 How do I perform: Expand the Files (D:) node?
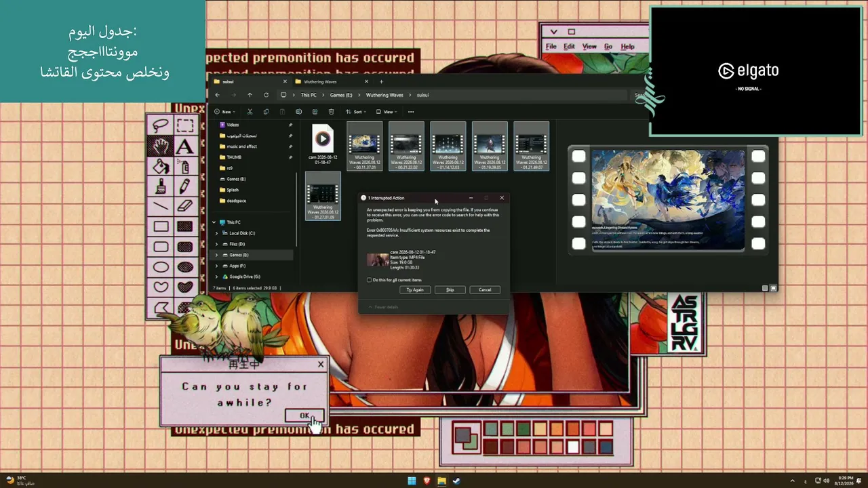click(216, 244)
